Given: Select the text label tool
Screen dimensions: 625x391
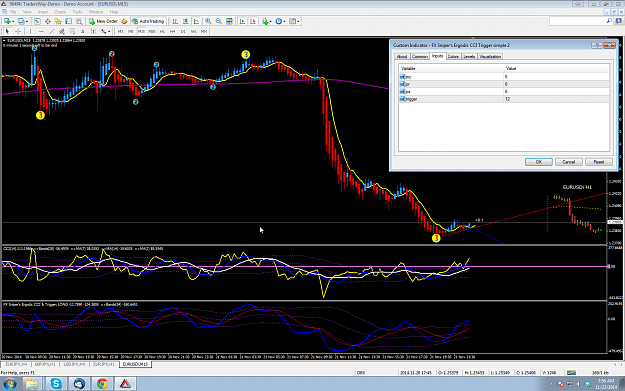Looking at the screenshot, I should pyautogui.click(x=83, y=31).
